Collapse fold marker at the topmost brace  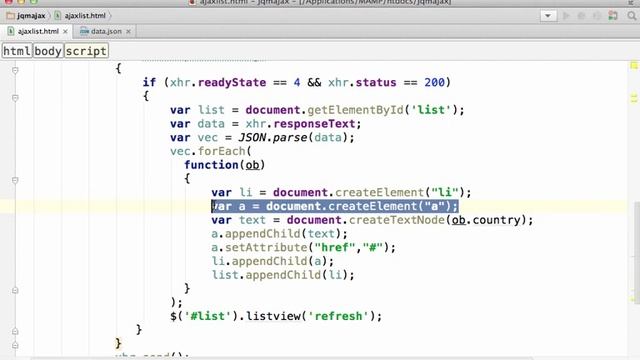coord(15,70)
